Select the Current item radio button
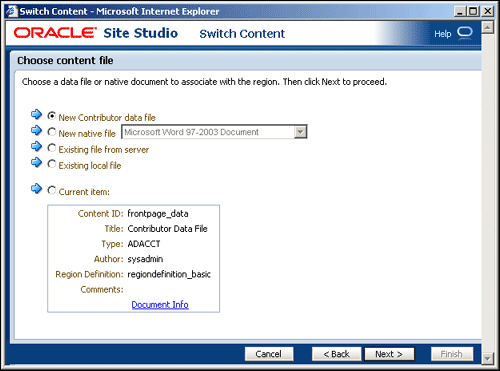 tap(52, 190)
